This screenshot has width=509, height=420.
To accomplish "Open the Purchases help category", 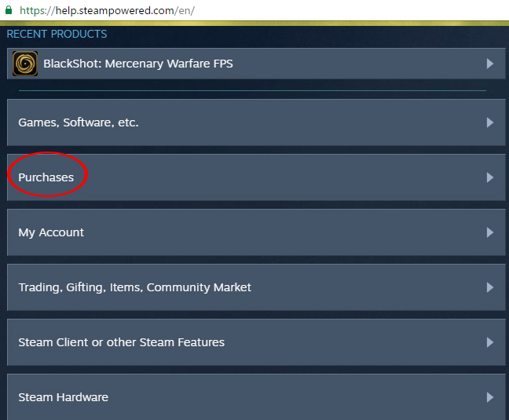I will [46, 177].
